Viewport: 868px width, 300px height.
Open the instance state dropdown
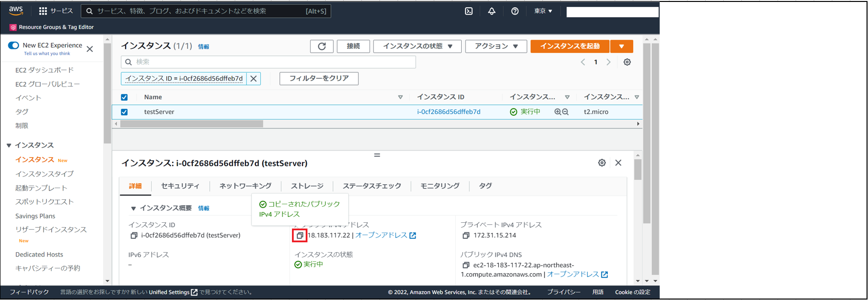[x=417, y=46]
